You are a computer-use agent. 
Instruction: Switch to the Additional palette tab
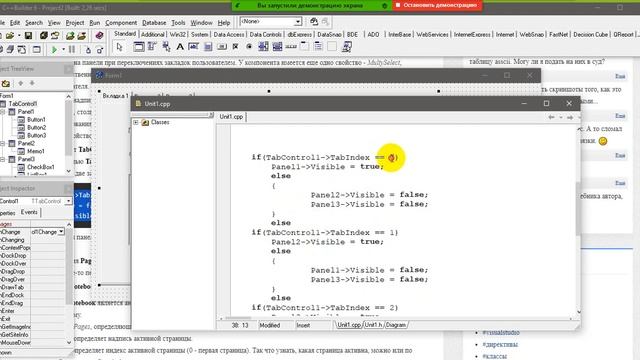(x=153, y=35)
